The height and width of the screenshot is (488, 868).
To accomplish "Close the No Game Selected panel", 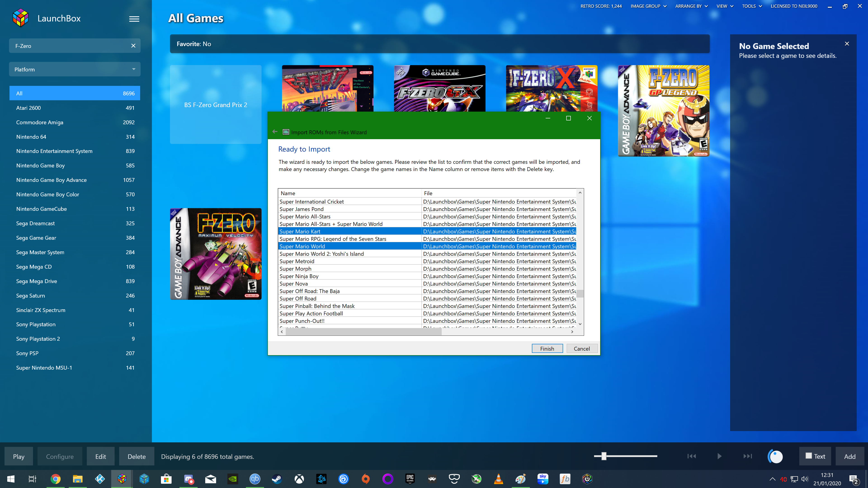I will (847, 44).
